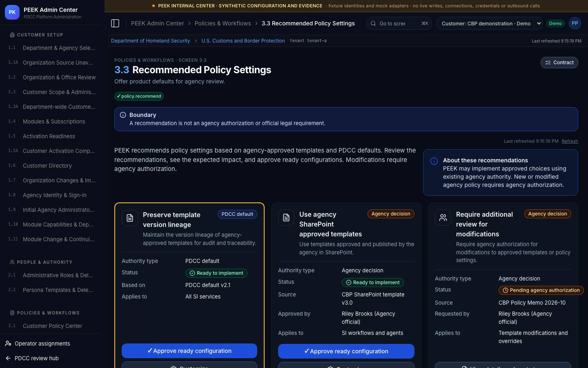Open Organization & Office Review nav item

pos(51,77)
